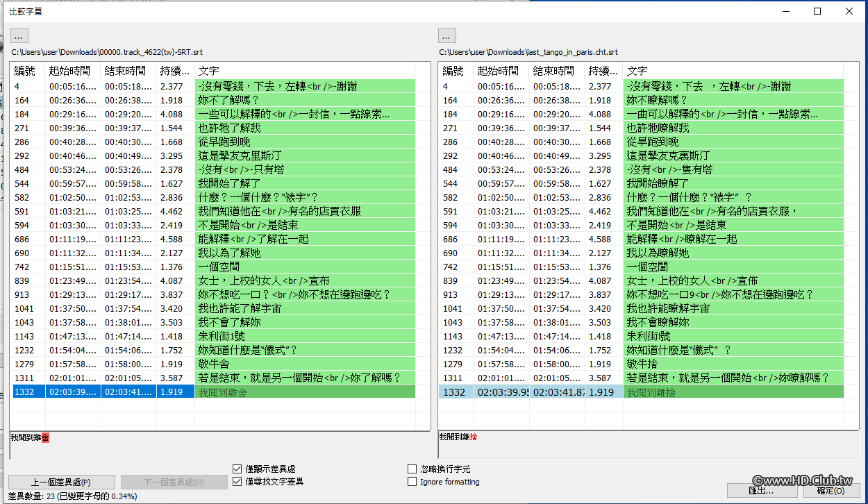868x504 pixels.
Task: Click the 匯出... export button
Action: (761, 490)
